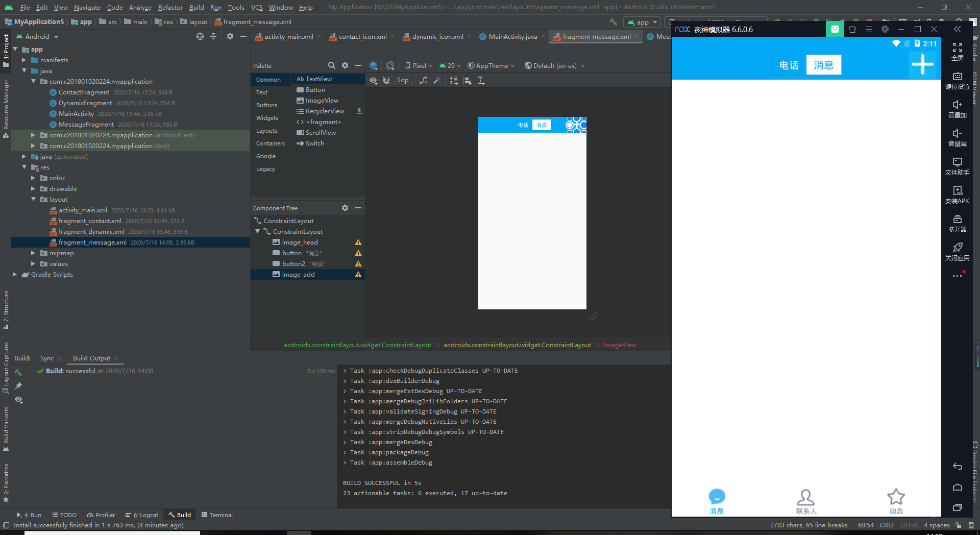Open Palette settings gear
Viewport: 980px width, 535px height.
[x=345, y=65]
